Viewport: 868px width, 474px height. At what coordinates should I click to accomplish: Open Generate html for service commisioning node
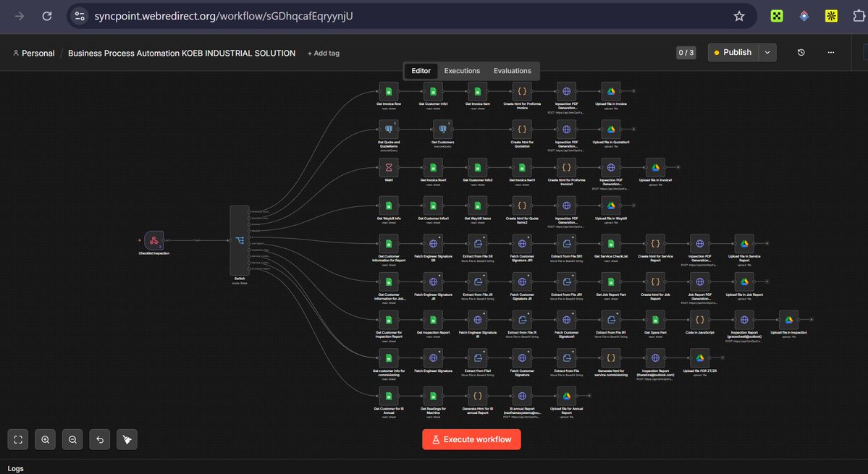point(611,358)
